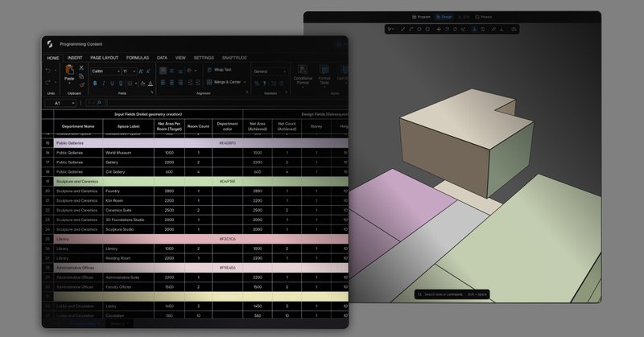Select the Public Galleries header row
Viewport: 644px width, 337px height.
tap(200, 143)
